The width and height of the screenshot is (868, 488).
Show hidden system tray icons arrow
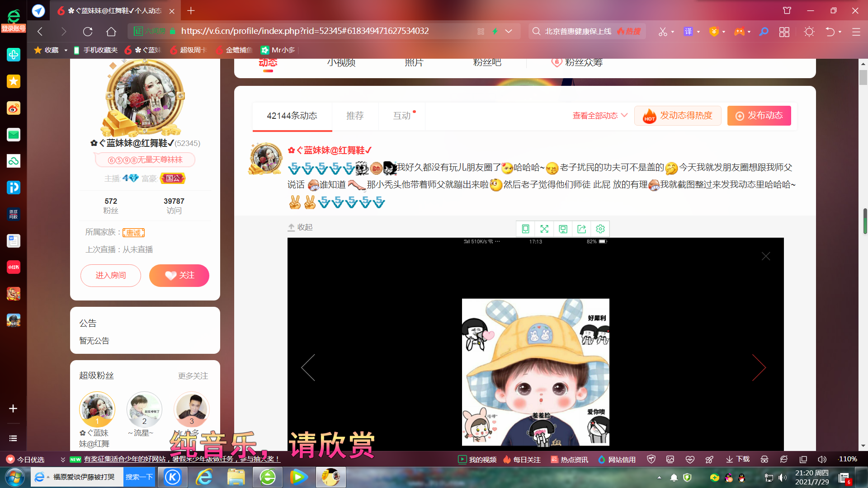pyautogui.click(x=659, y=477)
